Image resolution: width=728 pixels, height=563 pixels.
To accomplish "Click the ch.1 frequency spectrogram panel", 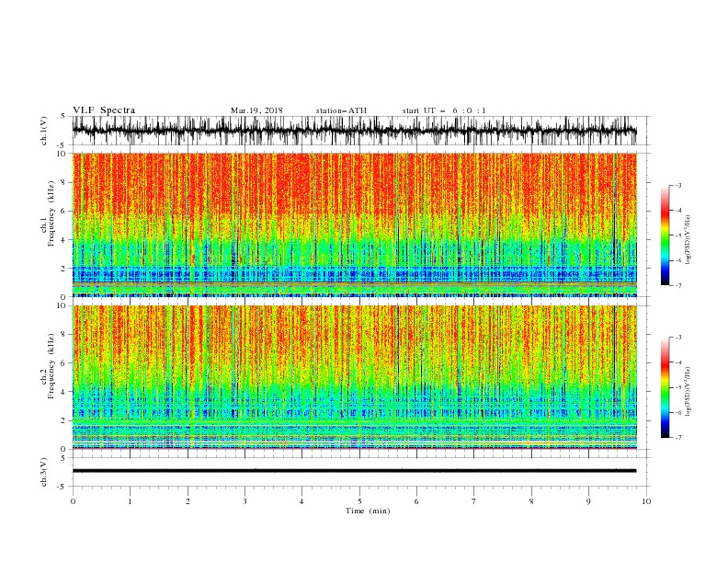I will tap(354, 224).
